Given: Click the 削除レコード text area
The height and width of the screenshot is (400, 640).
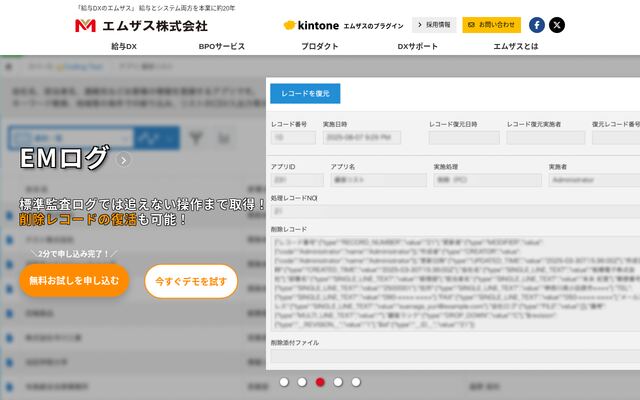Looking at the screenshot, I should coord(455,284).
